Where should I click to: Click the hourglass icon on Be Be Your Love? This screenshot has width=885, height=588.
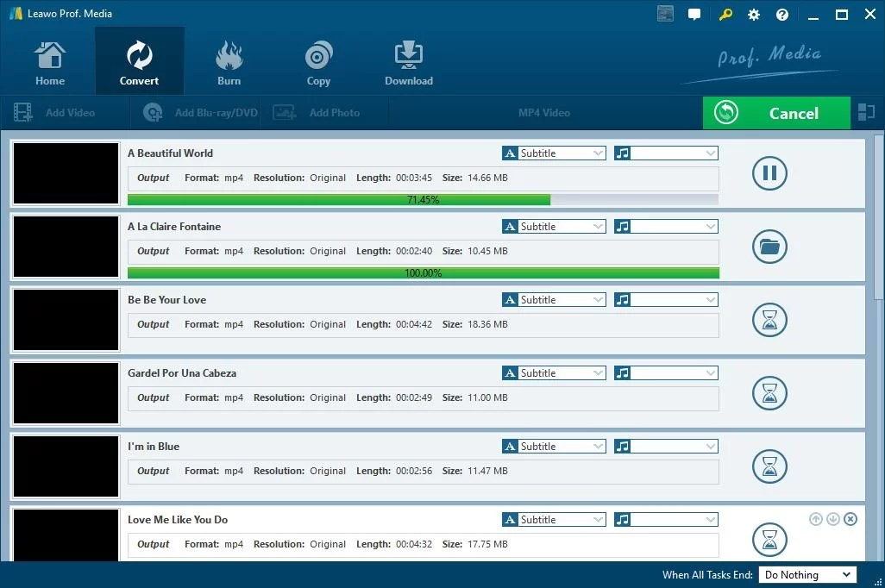[x=769, y=320]
